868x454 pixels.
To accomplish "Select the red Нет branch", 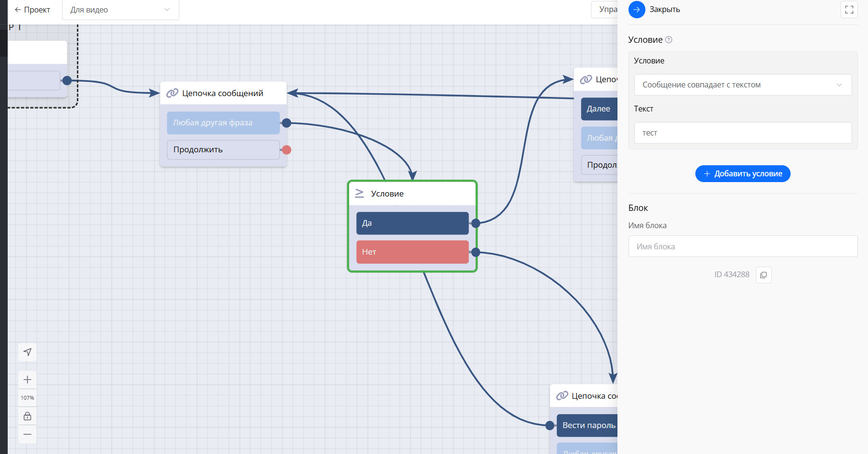I will pos(412,252).
